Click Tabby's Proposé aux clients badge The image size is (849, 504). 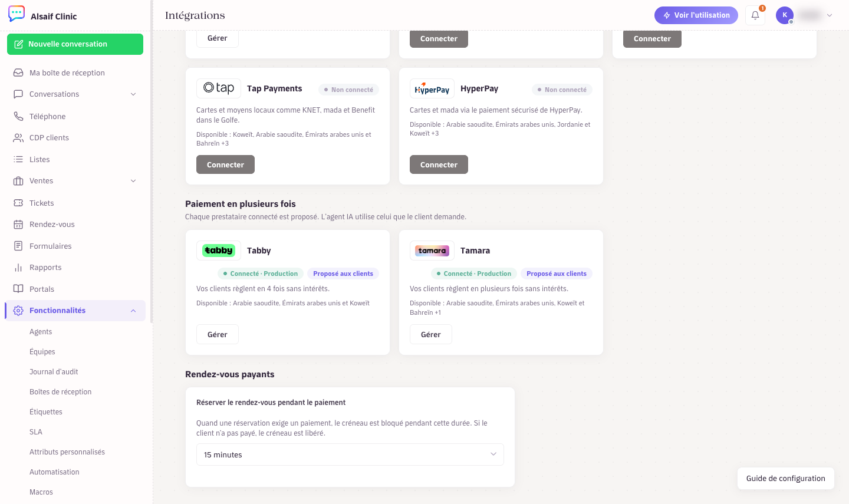pyautogui.click(x=343, y=274)
